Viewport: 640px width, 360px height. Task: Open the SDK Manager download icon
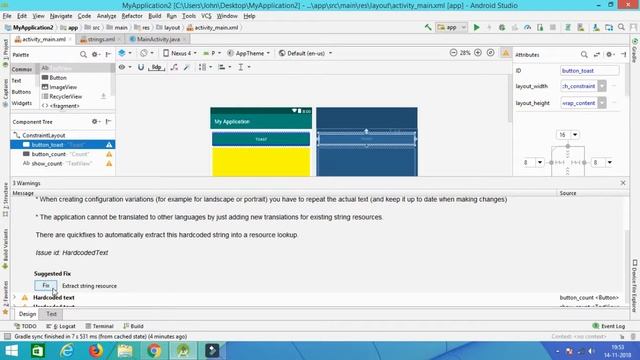(x=596, y=27)
